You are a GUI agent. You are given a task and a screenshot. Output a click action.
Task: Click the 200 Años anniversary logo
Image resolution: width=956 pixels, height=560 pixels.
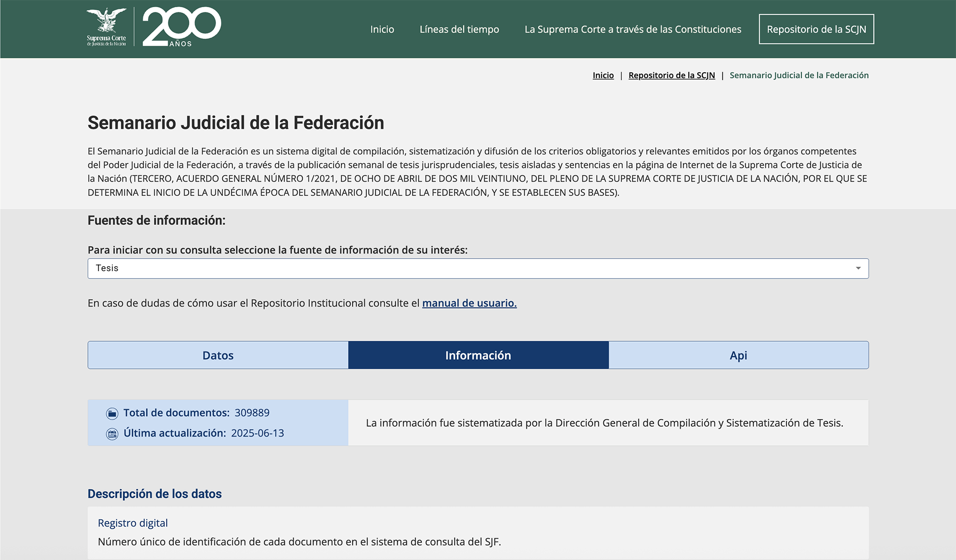(182, 27)
